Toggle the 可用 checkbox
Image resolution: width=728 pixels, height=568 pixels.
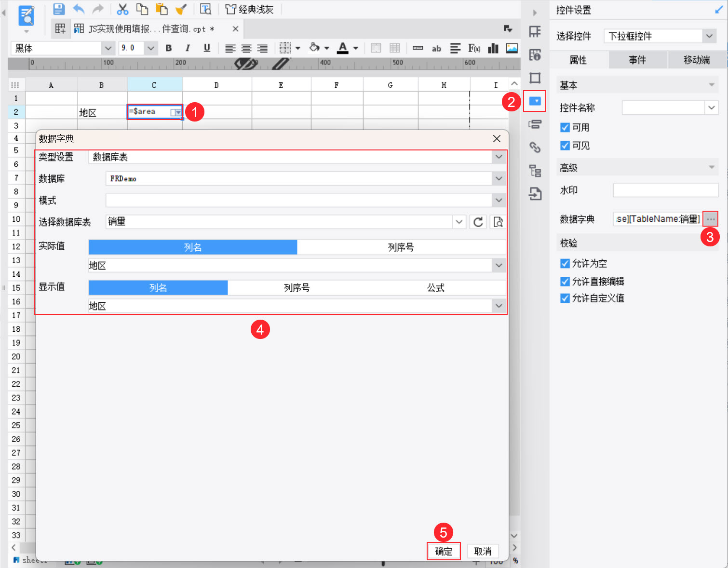565,127
